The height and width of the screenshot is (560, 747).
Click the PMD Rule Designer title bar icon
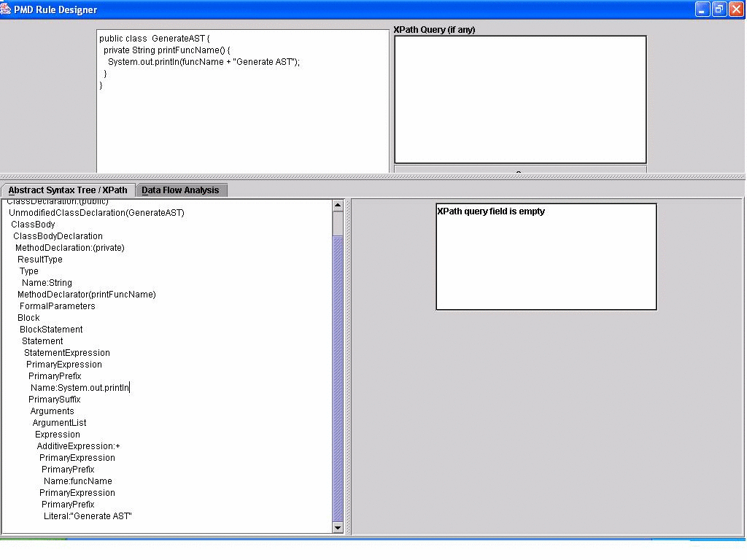(7, 9)
